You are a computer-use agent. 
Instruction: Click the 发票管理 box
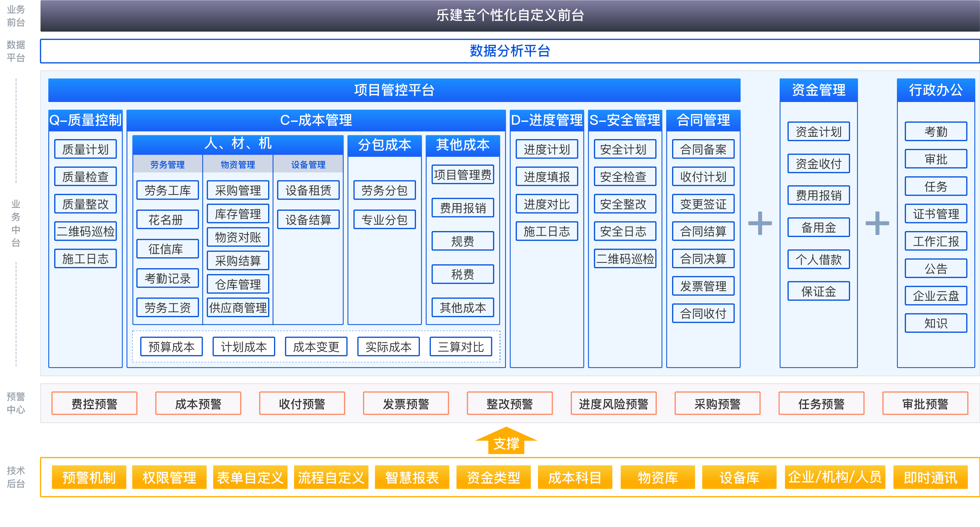coord(703,286)
